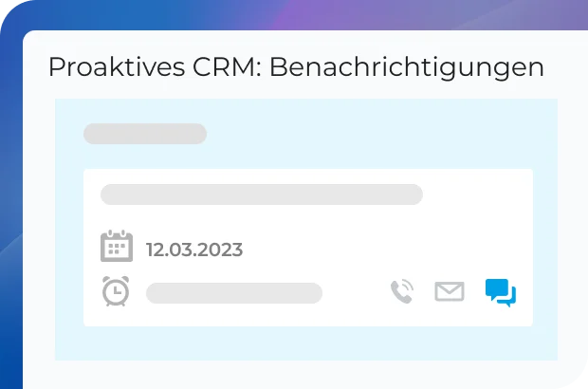
Task: Click the word "Benachrichtigungen" in the heading
Action: click(419, 67)
